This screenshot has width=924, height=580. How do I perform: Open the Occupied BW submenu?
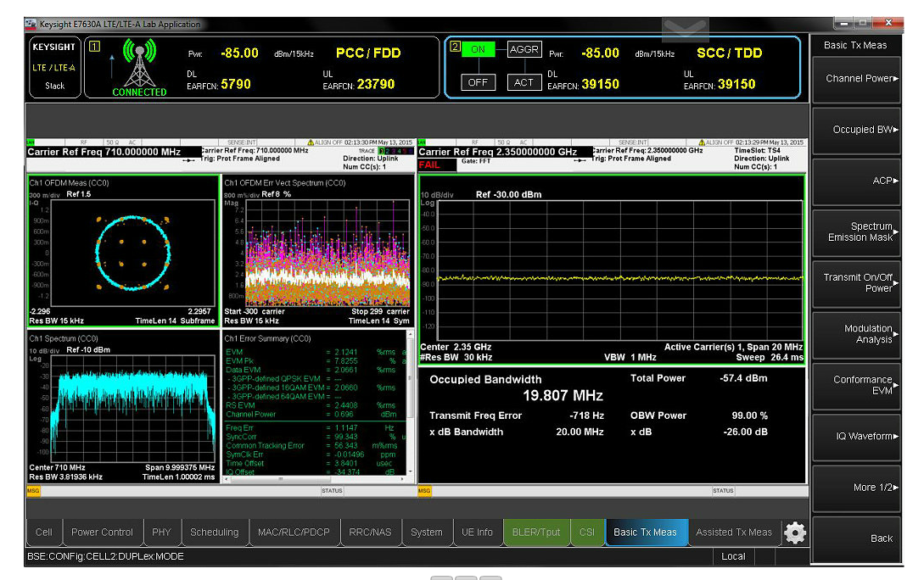[x=856, y=130]
